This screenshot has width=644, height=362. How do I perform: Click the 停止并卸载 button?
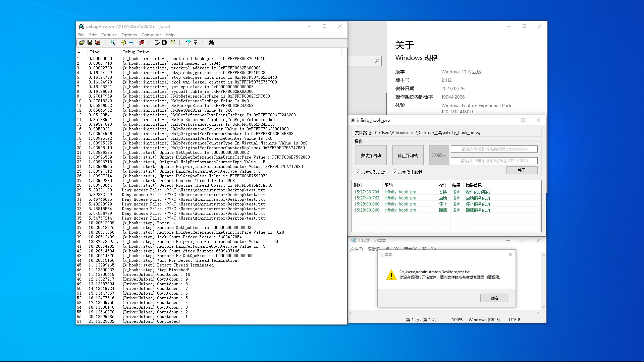coord(408,156)
